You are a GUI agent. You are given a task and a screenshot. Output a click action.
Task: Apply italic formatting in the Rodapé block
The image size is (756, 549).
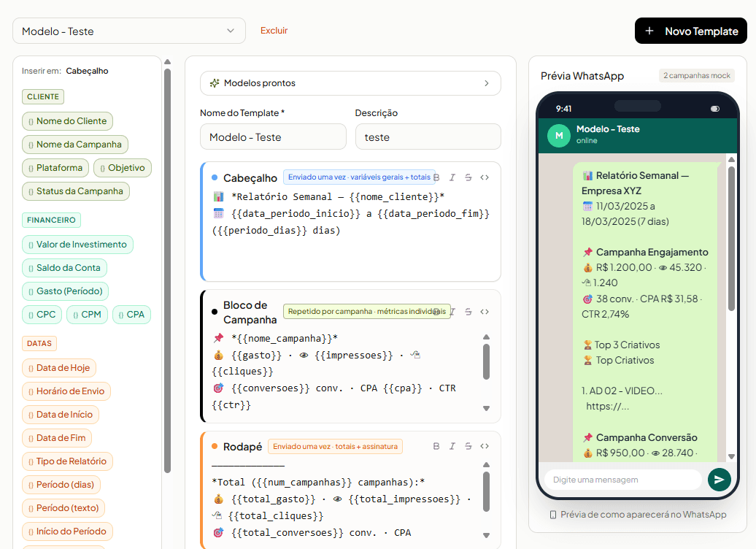click(x=452, y=446)
